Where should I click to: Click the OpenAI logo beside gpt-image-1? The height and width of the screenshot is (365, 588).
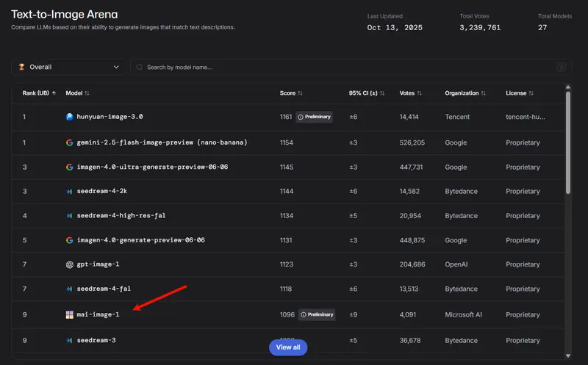(70, 265)
